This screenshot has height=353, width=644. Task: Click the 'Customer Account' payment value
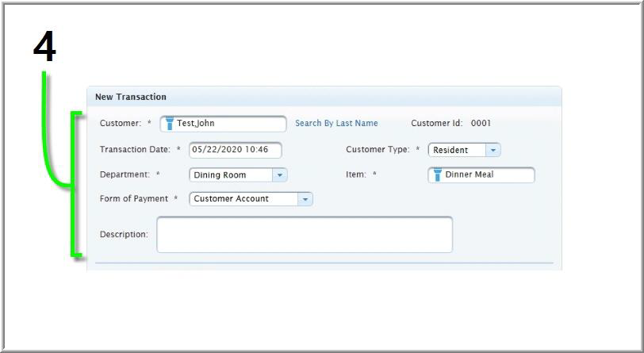pos(231,199)
